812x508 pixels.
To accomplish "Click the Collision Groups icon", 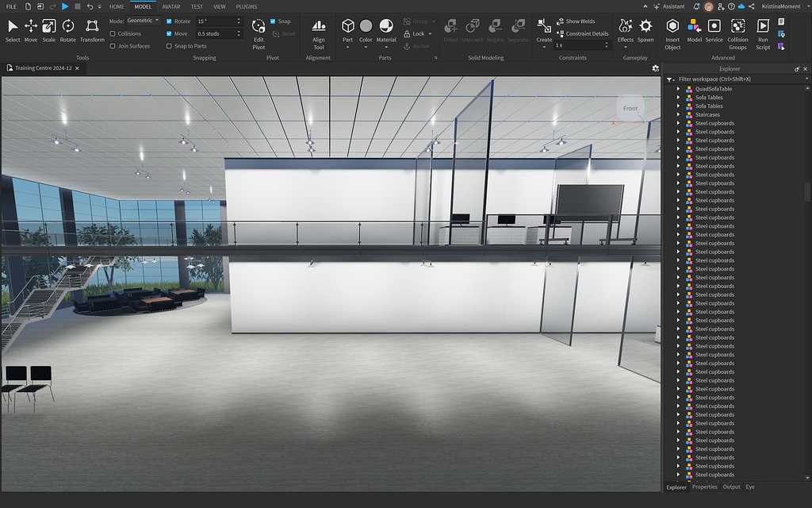I will 737,32.
